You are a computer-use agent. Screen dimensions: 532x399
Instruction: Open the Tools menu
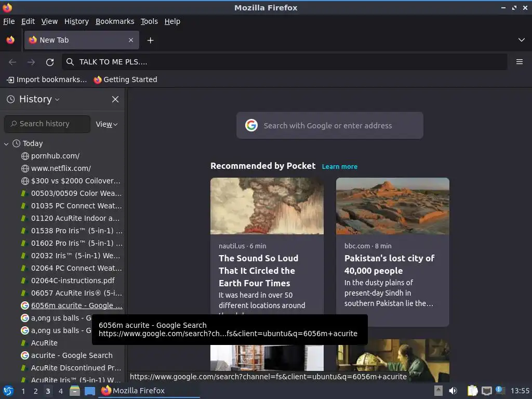point(149,21)
